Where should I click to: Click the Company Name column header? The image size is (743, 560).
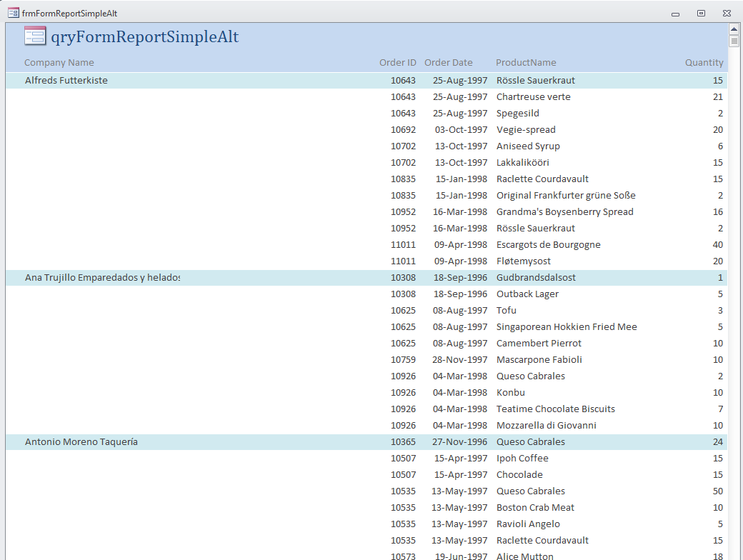pyautogui.click(x=59, y=63)
